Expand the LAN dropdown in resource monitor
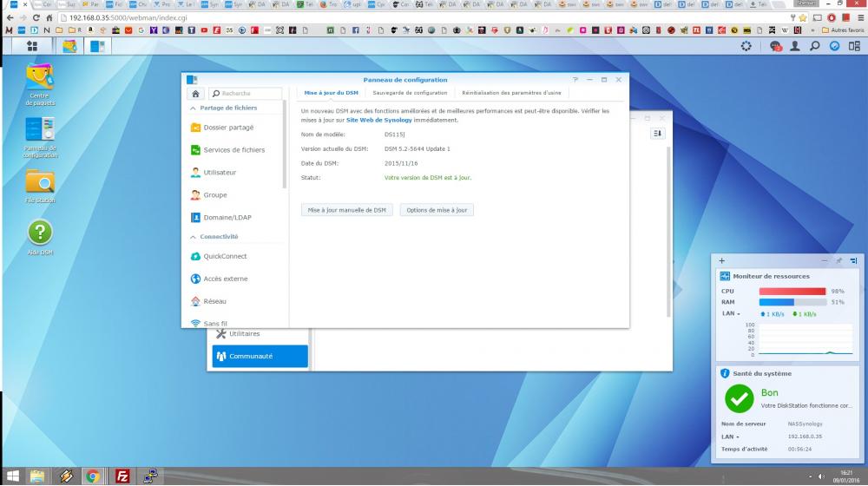The width and height of the screenshot is (868, 486). click(732, 313)
